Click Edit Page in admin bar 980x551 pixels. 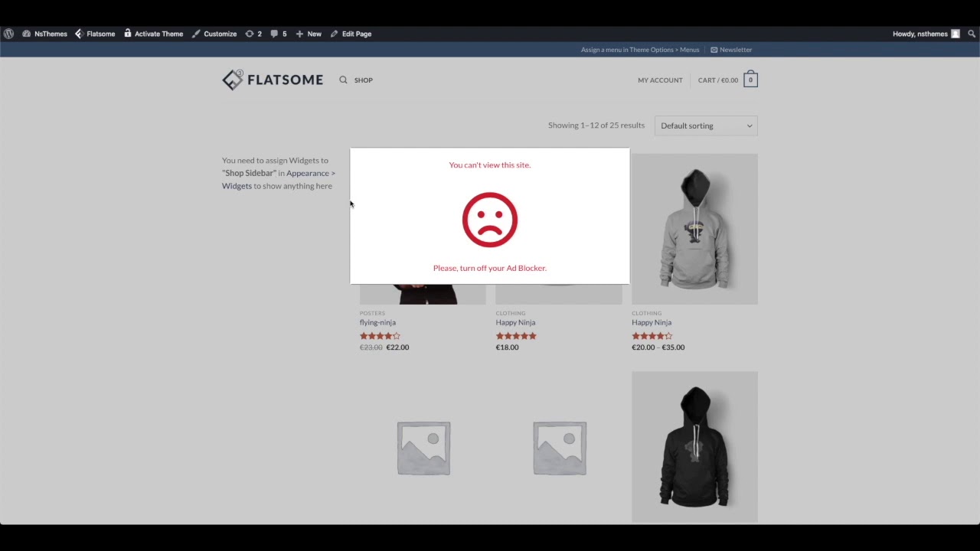click(351, 34)
